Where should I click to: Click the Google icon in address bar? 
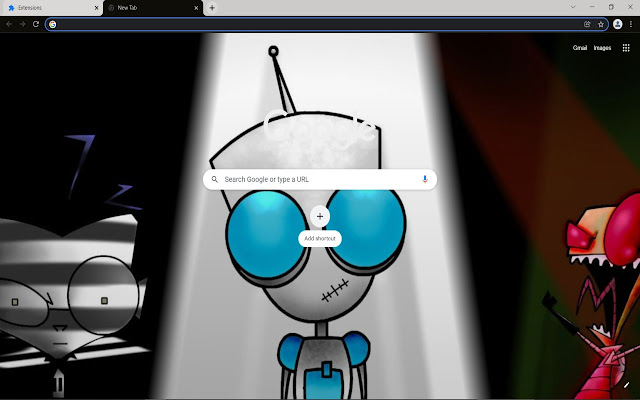coord(53,24)
